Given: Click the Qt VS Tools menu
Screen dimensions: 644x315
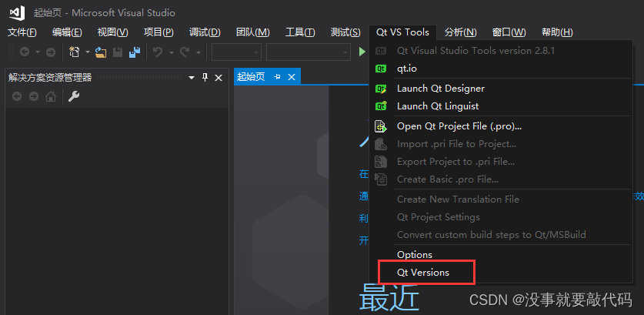Looking at the screenshot, I should (402, 32).
